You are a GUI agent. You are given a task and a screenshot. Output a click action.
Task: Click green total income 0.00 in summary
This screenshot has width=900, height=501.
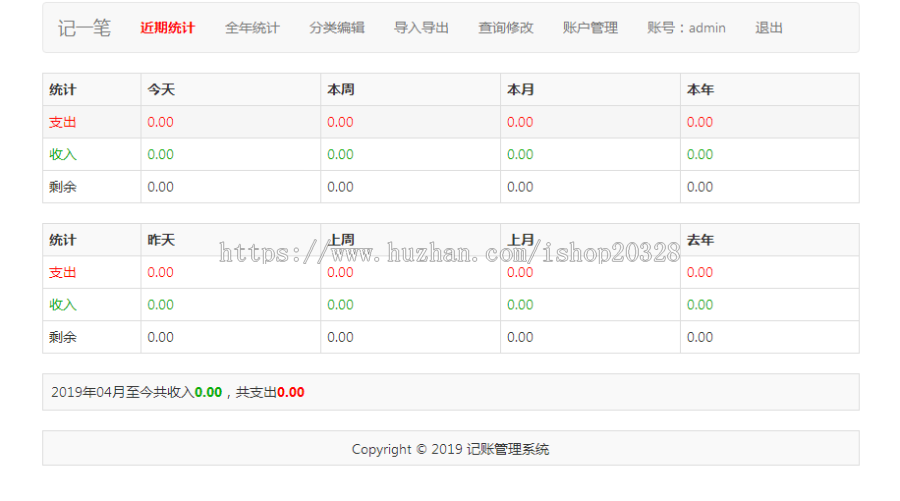click(208, 393)
